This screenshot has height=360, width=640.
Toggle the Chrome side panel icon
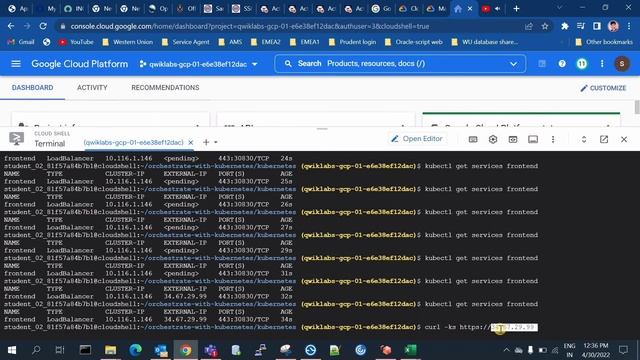coord(597,26)
